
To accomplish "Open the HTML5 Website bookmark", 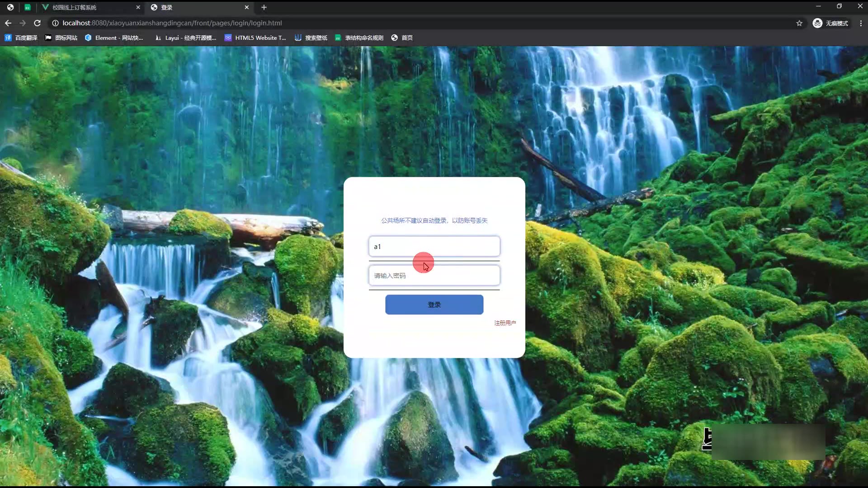I will [x=255, y=38].
